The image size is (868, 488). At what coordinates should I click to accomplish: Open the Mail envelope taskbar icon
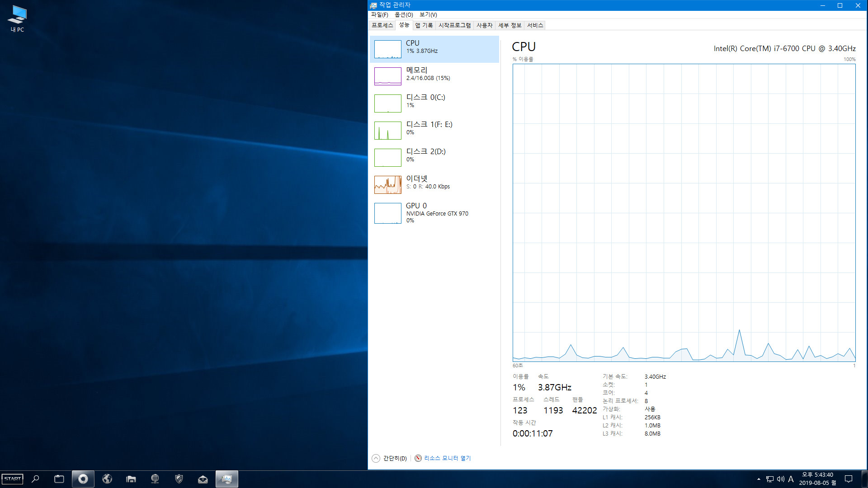[203, 479]
